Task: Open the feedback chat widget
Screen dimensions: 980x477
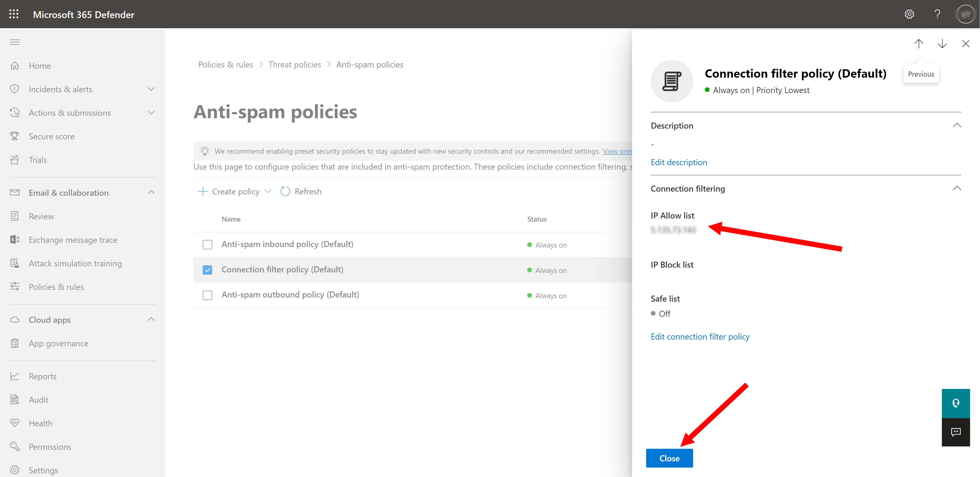Action: click(x=956, y=432)
